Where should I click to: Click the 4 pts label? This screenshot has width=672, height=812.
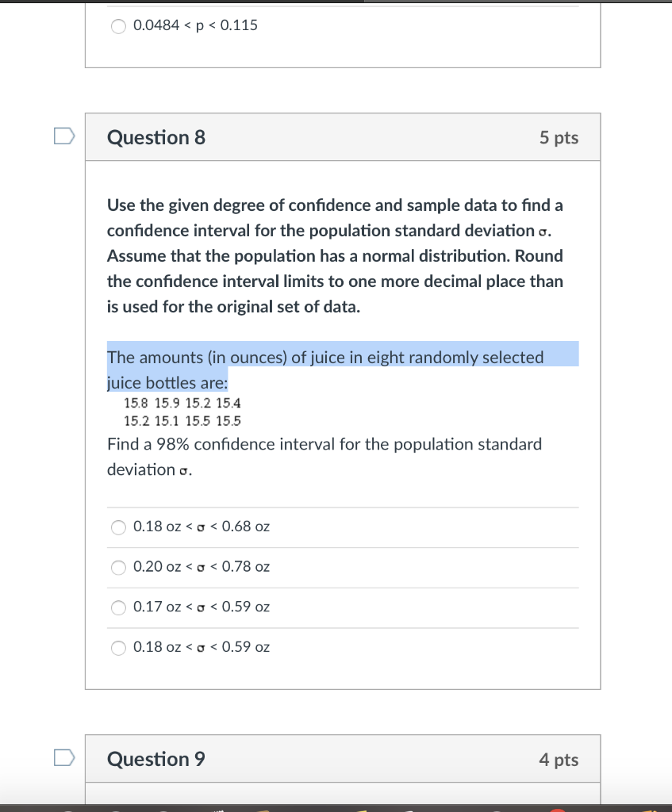559,759
